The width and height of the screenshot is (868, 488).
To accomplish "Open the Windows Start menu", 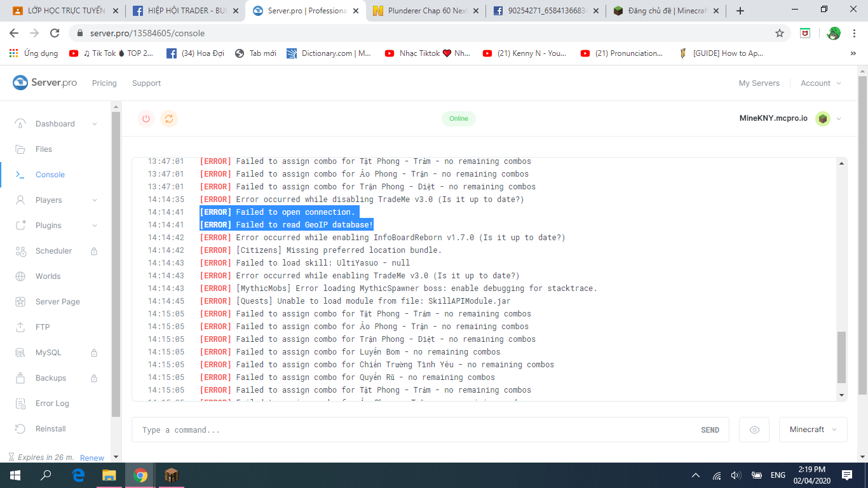I will pyautogui.click(x=15, y=475).
